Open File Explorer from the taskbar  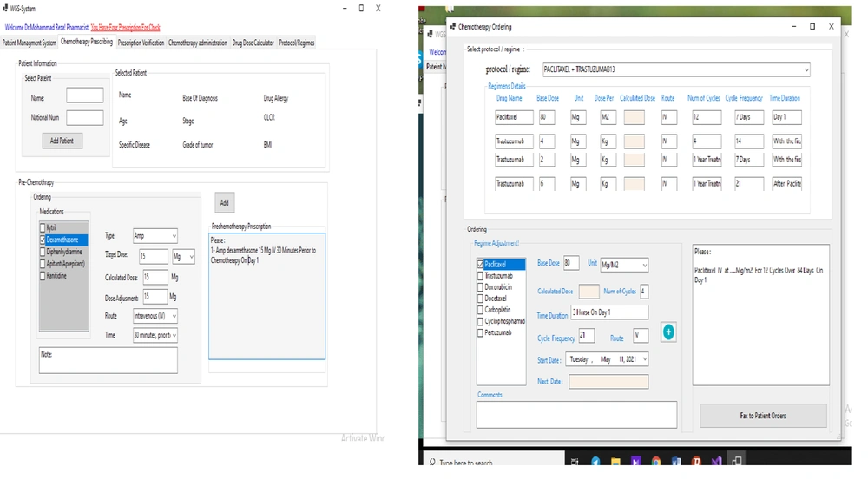615,461
